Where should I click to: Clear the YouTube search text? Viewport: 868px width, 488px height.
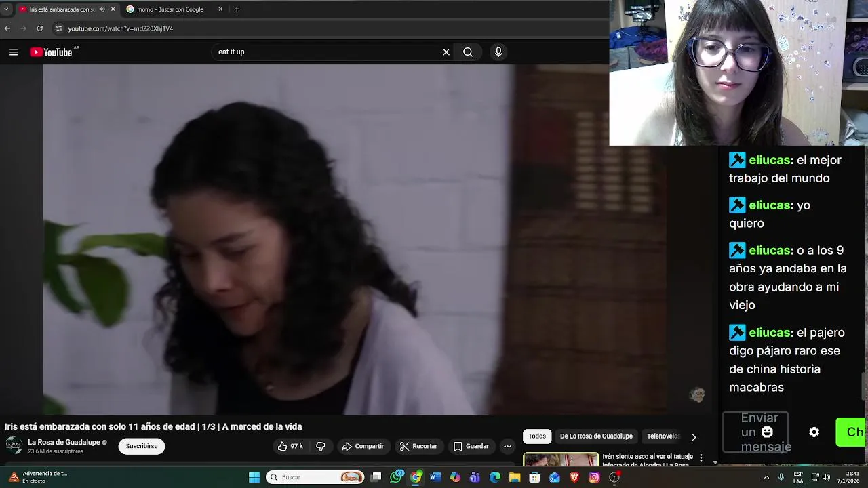click(446, 52)
